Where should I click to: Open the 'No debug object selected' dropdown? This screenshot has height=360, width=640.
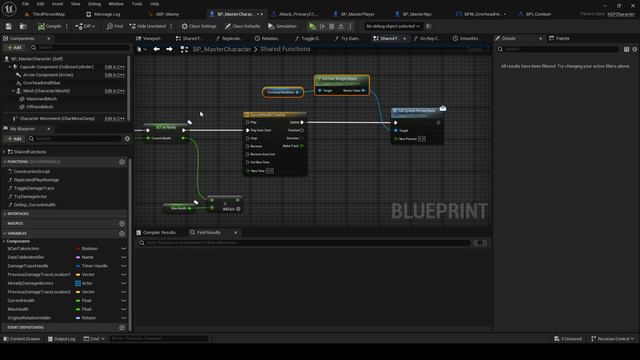click(392, 26)
